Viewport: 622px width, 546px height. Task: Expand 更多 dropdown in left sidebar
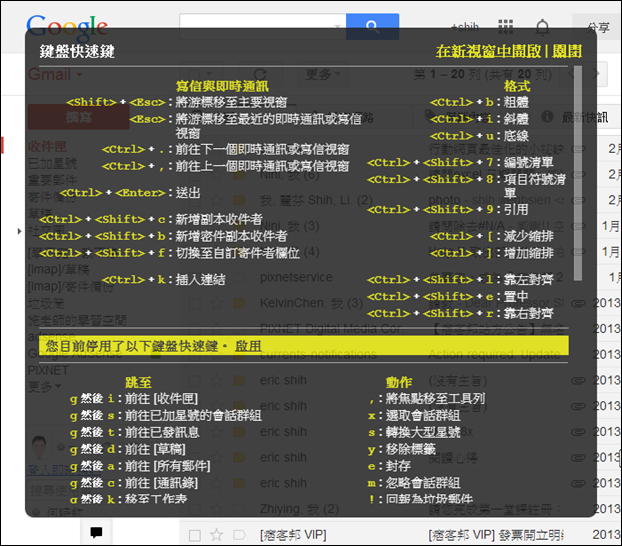44,386
